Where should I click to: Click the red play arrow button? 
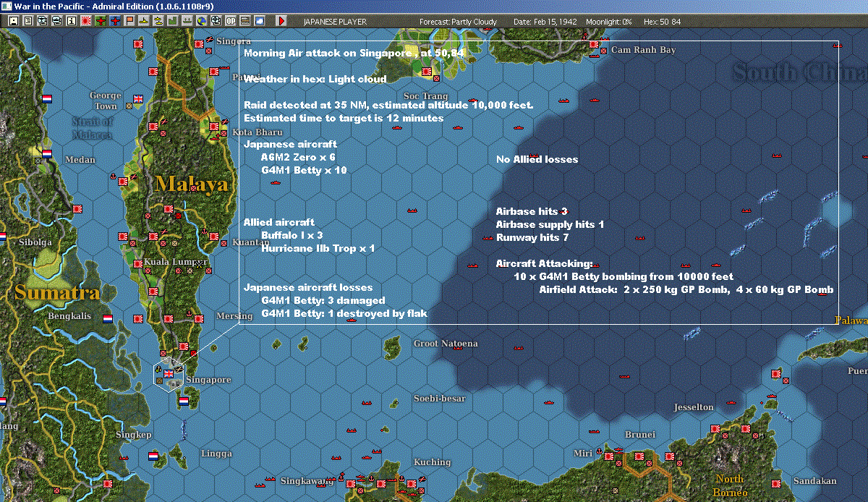[x=281, y=21]
